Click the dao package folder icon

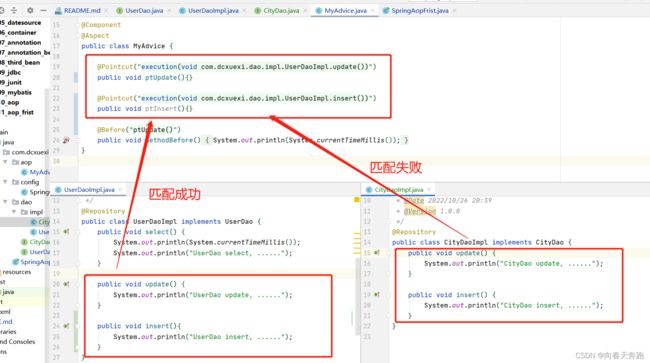click(x=15, y=202)
